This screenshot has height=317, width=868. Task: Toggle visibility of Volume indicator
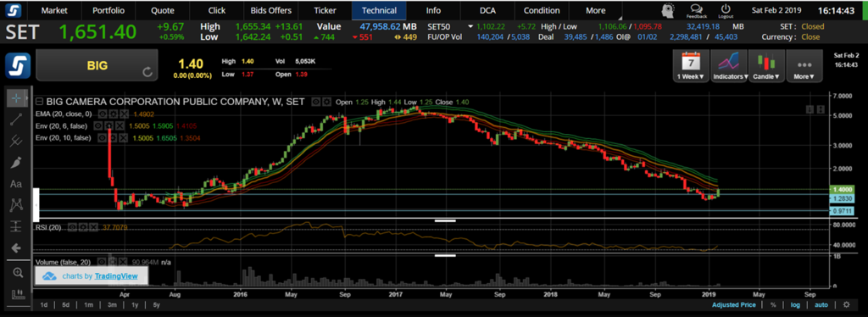pos(102,261)
